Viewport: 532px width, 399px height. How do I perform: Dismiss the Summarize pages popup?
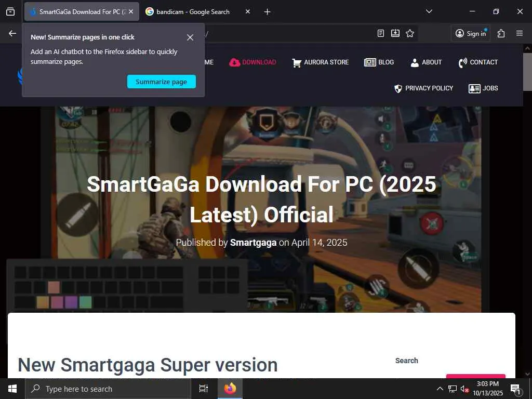[x=190, y=37]
